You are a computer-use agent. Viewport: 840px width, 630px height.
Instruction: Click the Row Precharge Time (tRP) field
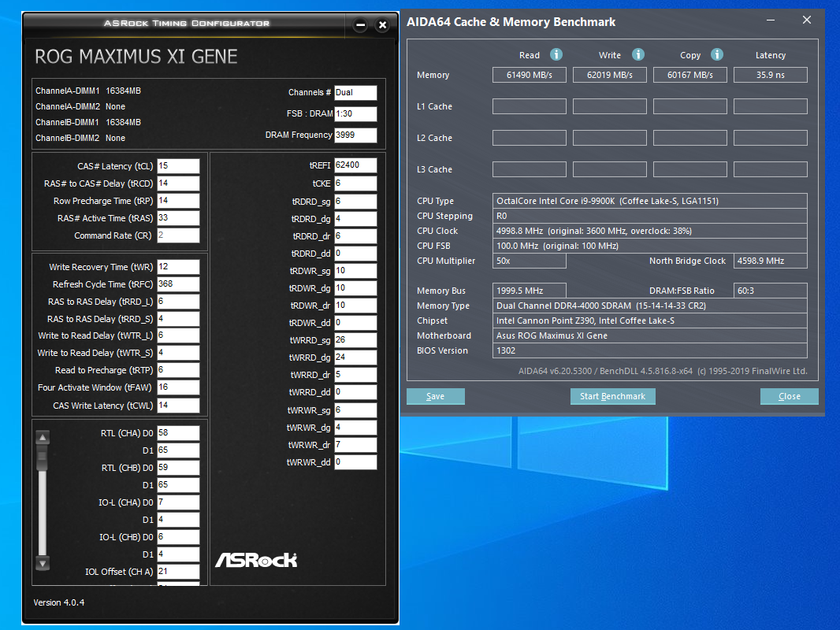(178, 201)
